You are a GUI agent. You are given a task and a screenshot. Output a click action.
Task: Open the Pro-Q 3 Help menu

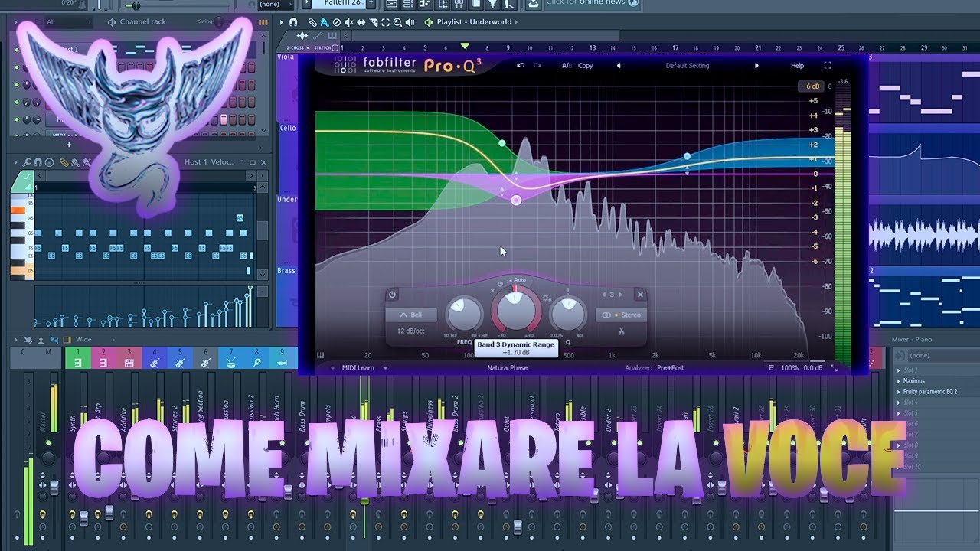(x=797, y=66)
